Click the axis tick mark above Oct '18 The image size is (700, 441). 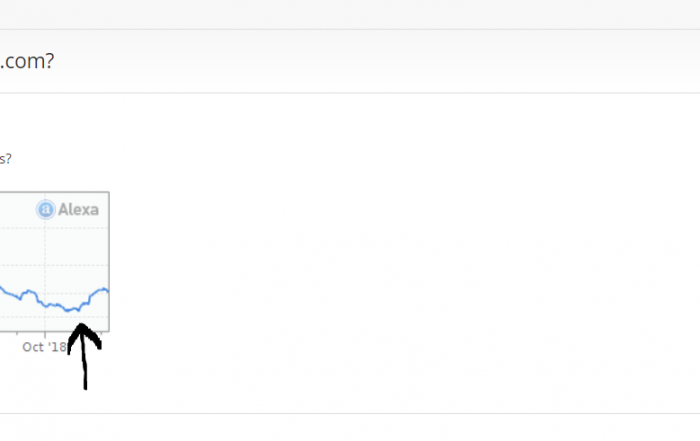(45, 333)
